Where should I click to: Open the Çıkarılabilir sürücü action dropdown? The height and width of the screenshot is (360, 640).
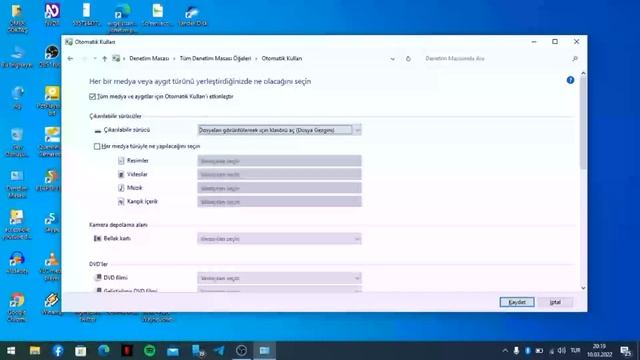pos(279,130)
